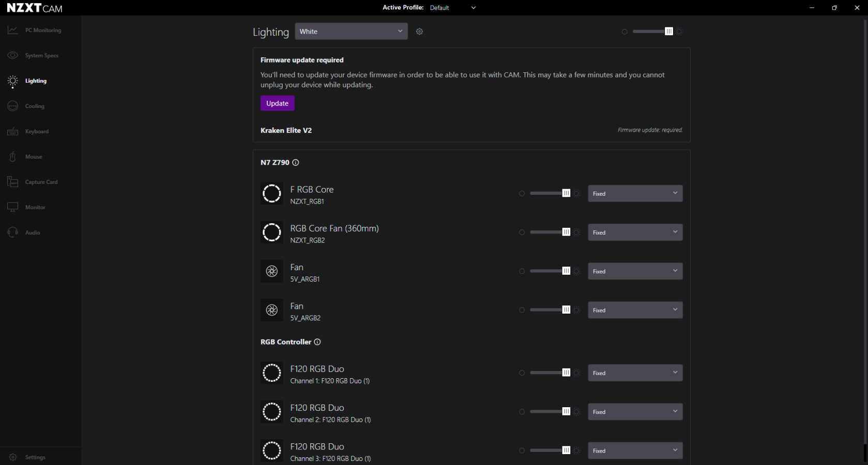Click the max brightness sun icon at top
The height and width of the screenshot is (465, 868).
point(679,32)
